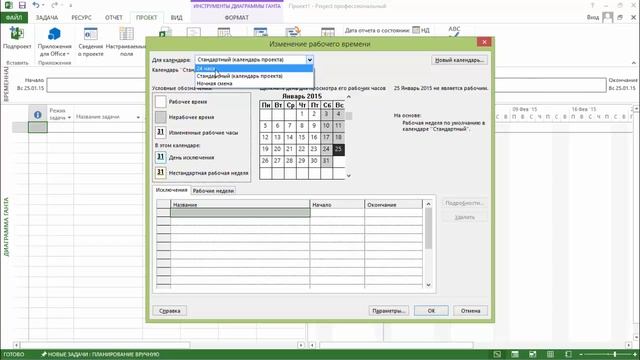Viewport: 640px width, 360px height.
Task: Select 'Стандартный (календарь проекта)' list option
Action: pos(254,76)
